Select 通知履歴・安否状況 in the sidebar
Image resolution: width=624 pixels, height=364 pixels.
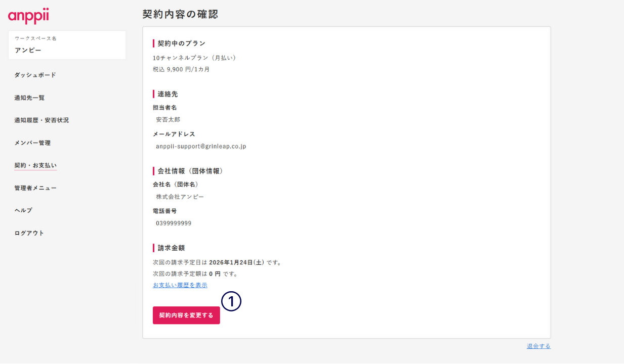41,120
